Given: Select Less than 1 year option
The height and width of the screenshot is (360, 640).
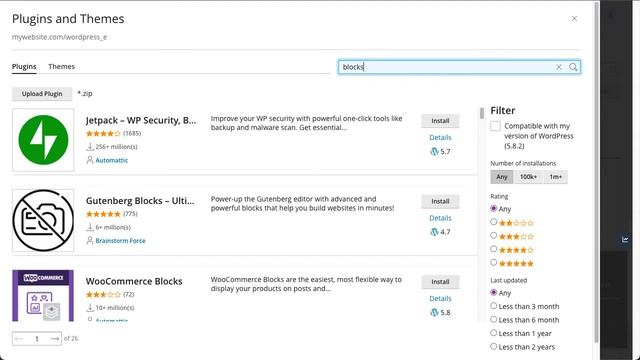Looking at the screenshot, I should click(x=493, y=333).
